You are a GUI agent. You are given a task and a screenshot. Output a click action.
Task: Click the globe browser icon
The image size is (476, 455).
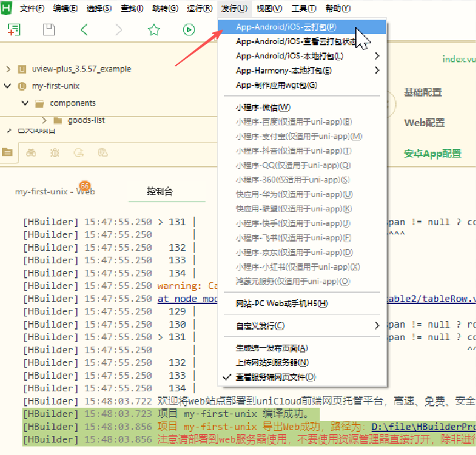(102, 153)
